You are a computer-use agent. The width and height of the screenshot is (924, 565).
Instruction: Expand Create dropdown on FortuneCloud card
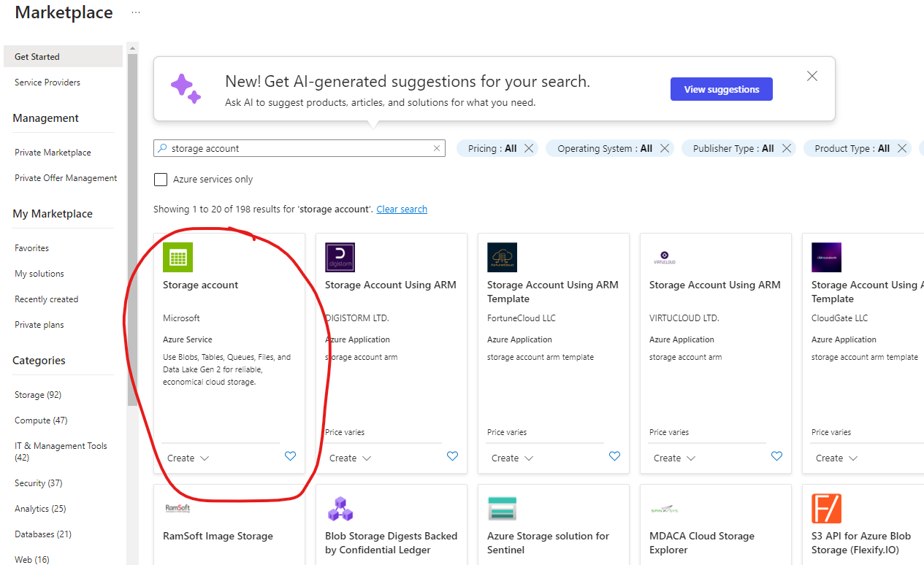pyautogui.click(x=513, y=458)
